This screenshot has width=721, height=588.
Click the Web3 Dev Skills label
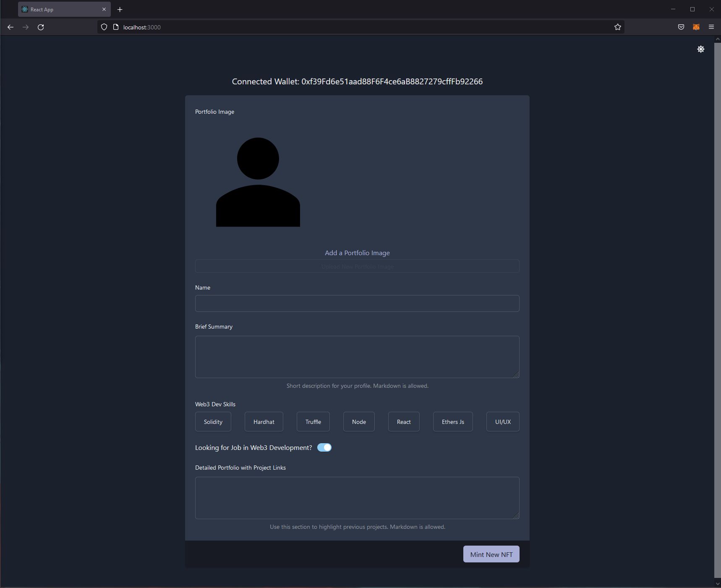(x=215, y=404)
